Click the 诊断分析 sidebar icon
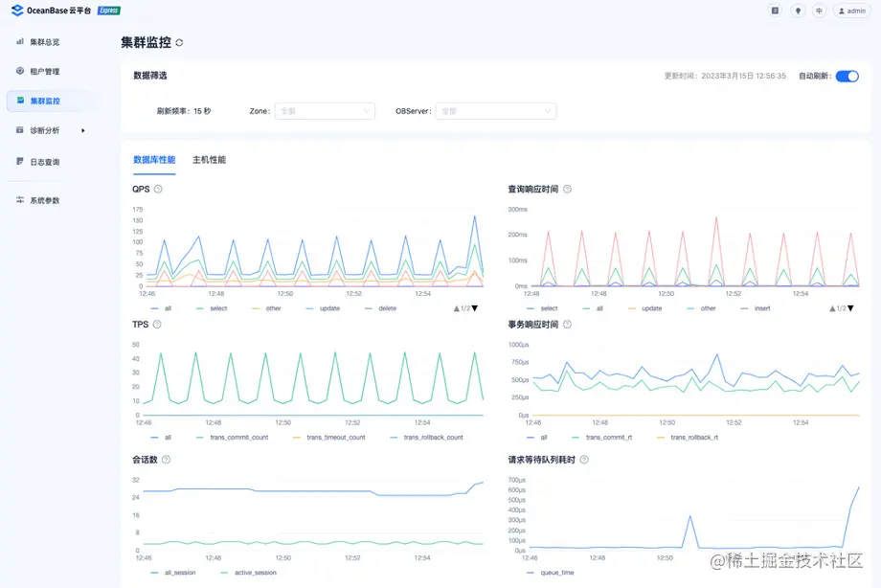 point(20,130)
